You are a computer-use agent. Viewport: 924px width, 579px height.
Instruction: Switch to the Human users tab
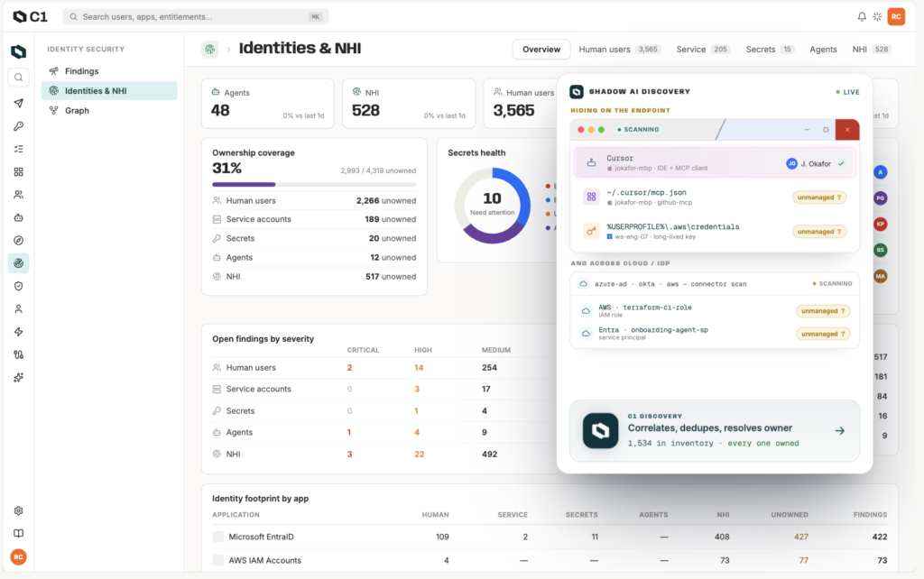click(x=619, y=50)
